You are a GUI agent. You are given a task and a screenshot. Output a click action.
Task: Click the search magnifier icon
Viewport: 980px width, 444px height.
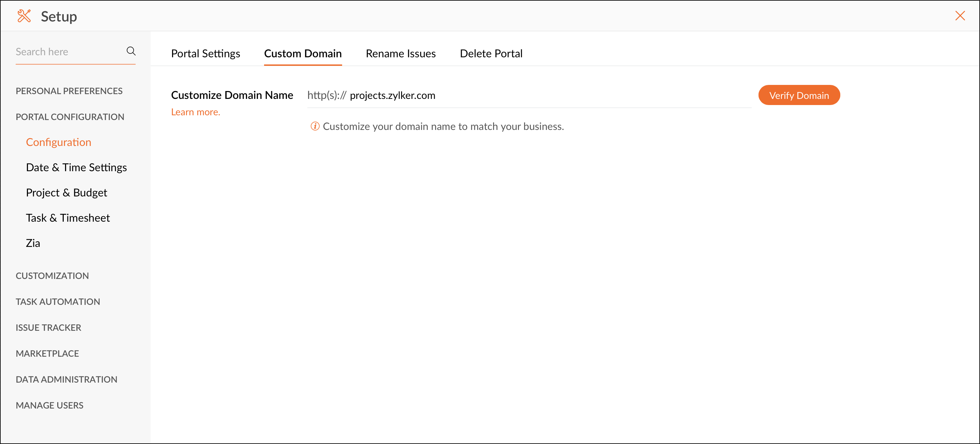tap(131, 51)
